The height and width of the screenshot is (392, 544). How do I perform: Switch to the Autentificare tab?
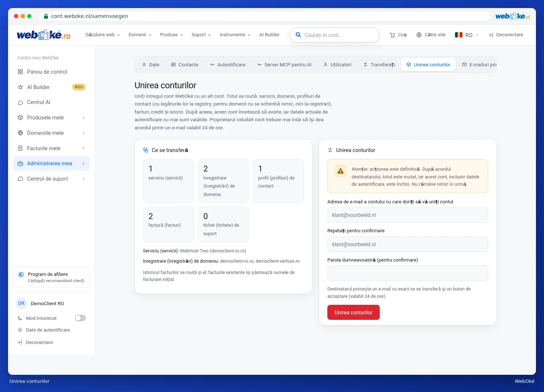click(228, 64)
